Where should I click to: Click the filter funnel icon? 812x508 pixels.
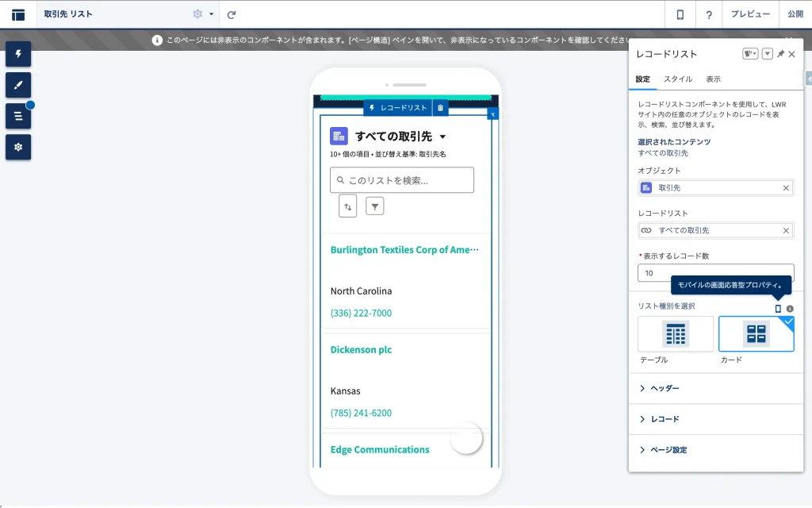click(x=375, y=206)
